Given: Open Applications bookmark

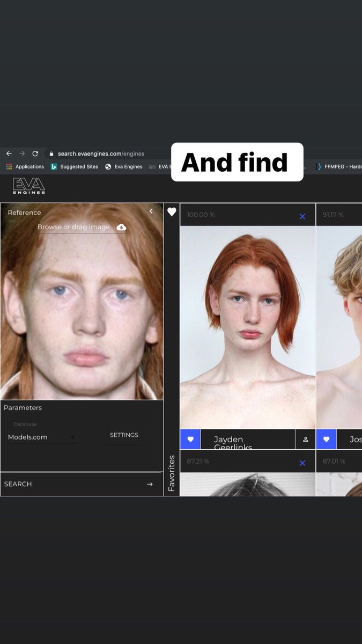Looking at the screenshot, I should [25, 166].
